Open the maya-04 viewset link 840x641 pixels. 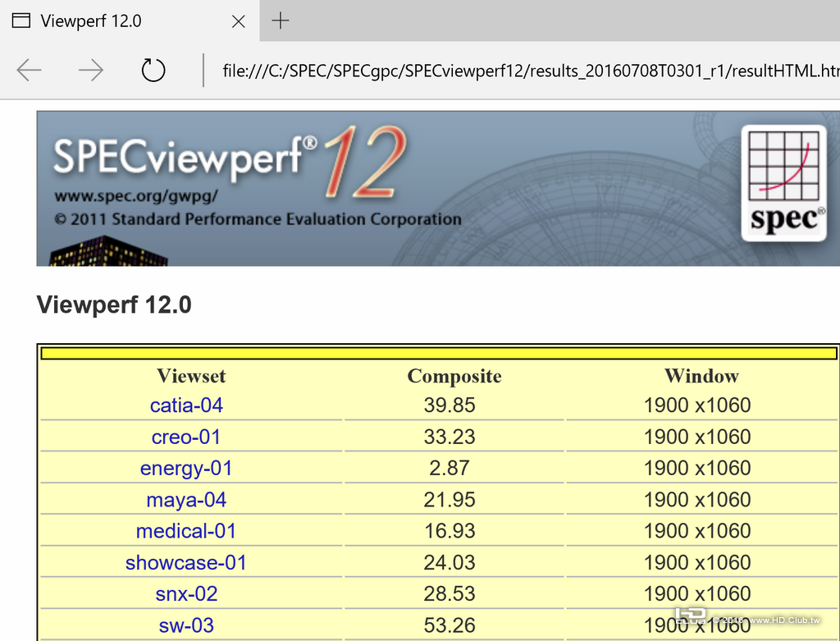(186, 500)
